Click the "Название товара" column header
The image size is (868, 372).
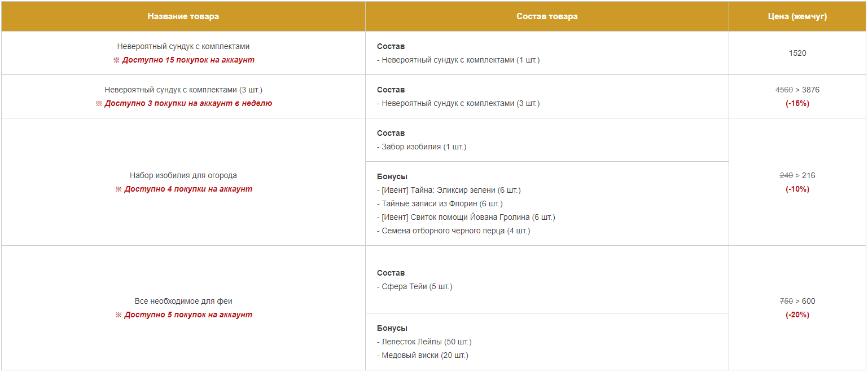tap(183, 16)
